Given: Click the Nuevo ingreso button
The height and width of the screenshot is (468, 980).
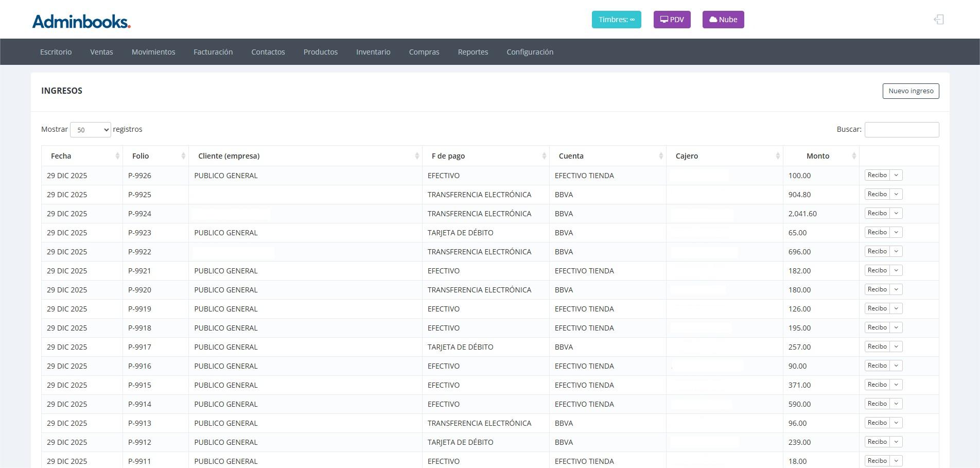Looking at the screenshot, I should [x=911, y=91].
